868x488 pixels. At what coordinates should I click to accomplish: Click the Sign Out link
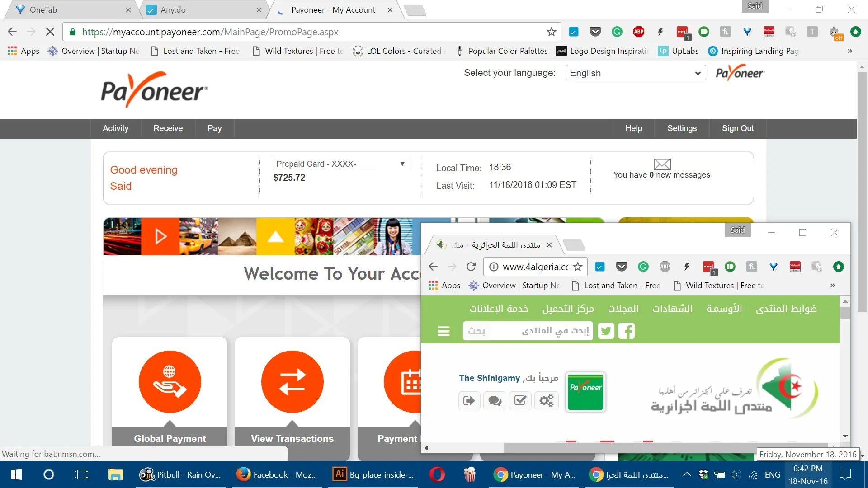[737, 128]
